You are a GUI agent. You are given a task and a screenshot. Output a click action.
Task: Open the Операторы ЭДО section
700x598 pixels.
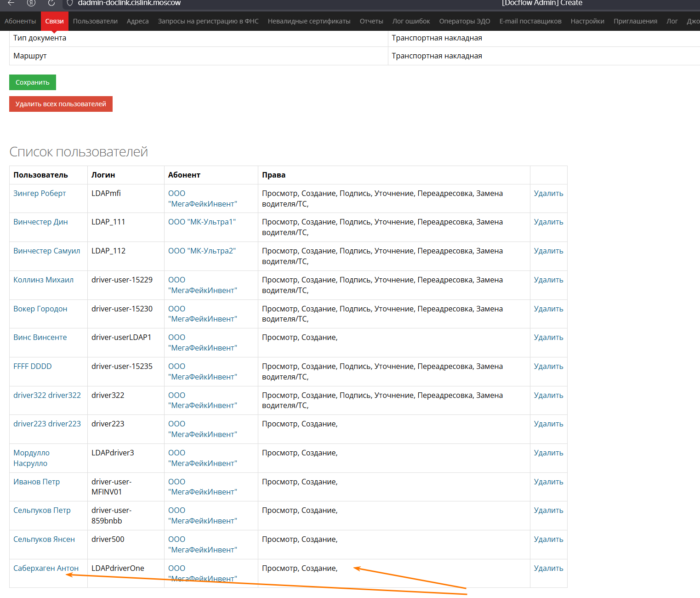tap(465, 21)
